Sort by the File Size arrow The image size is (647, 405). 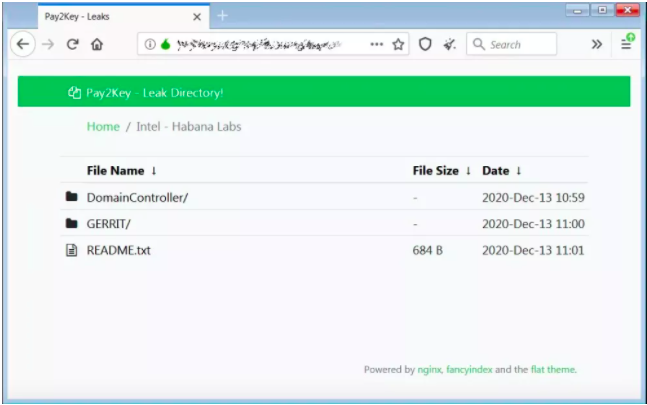tap(468, 171)
